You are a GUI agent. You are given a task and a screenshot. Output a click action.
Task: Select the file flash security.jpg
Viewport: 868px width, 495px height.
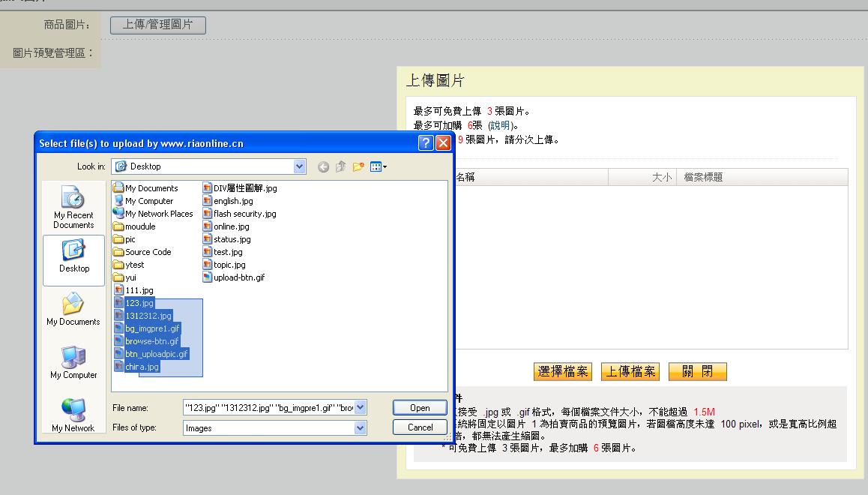244,214
